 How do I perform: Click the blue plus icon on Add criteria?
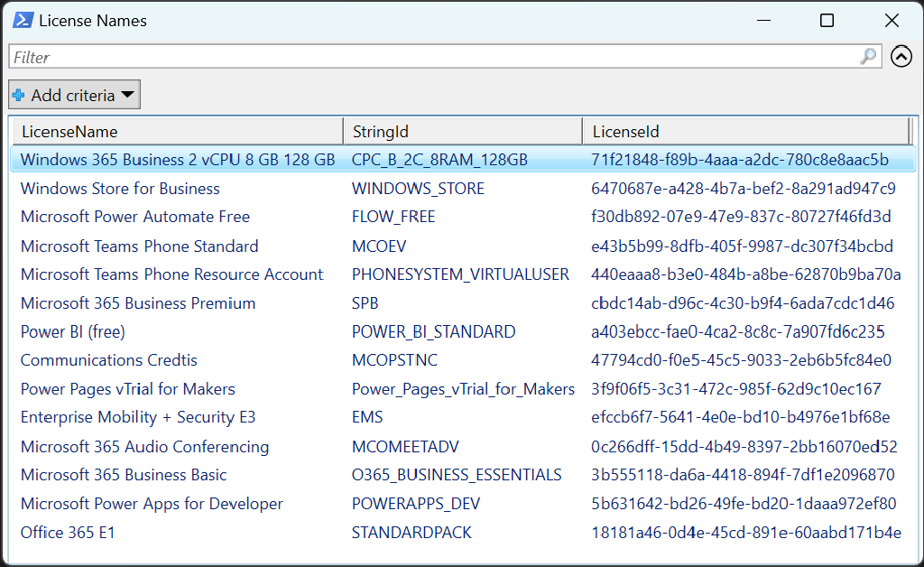pyautogui.click(x=19, y=94)
